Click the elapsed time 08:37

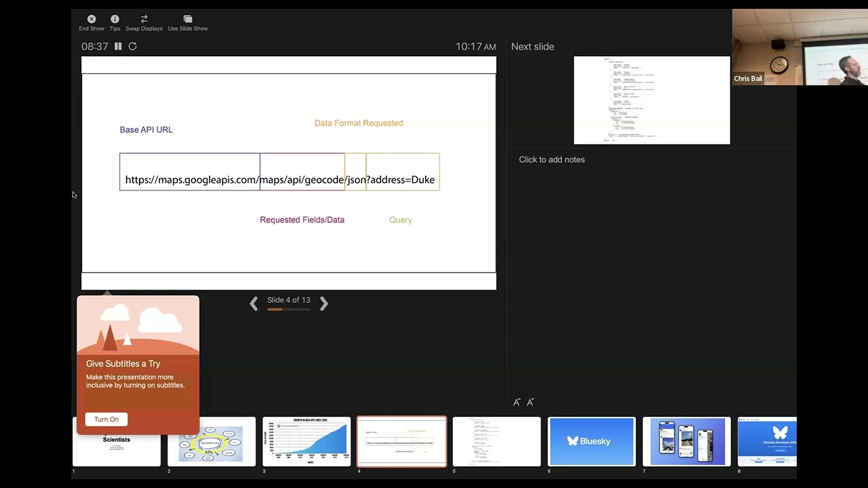pyautogui.click(x=95, y=46)
